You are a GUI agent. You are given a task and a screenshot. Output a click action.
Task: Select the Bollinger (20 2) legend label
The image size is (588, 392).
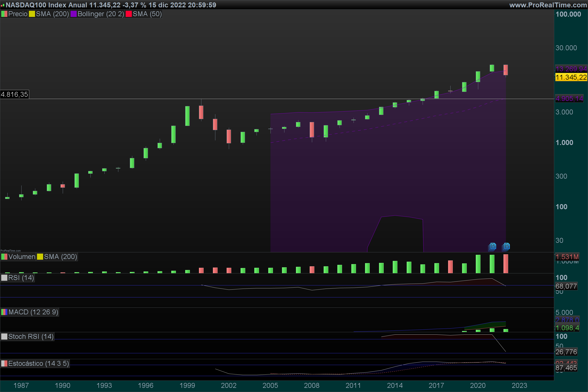[101, 14]
